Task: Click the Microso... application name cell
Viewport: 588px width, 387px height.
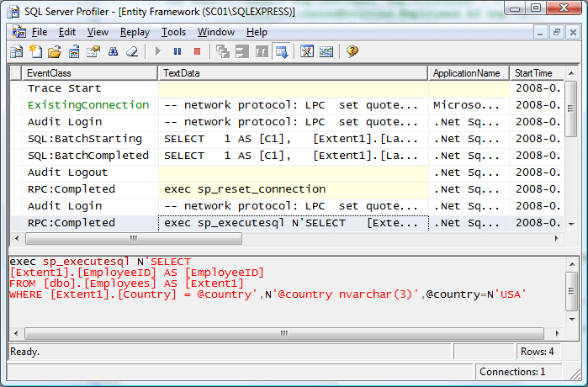Action: (x=469, y=105)
